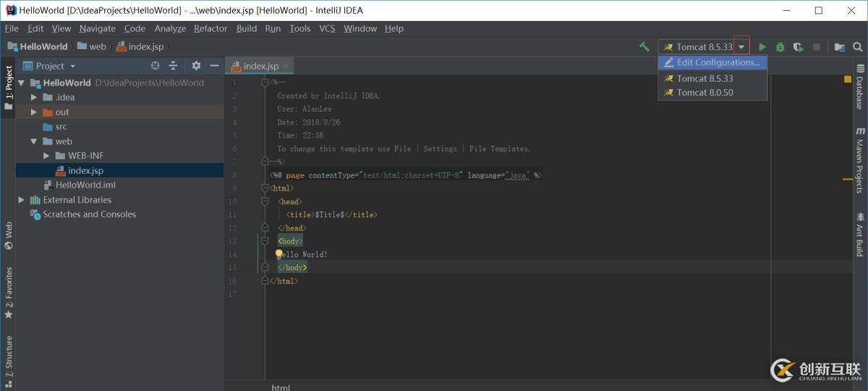Click the html breadcrumb below the editor
This screenshot has width=868, height=391.
[281, 387]
